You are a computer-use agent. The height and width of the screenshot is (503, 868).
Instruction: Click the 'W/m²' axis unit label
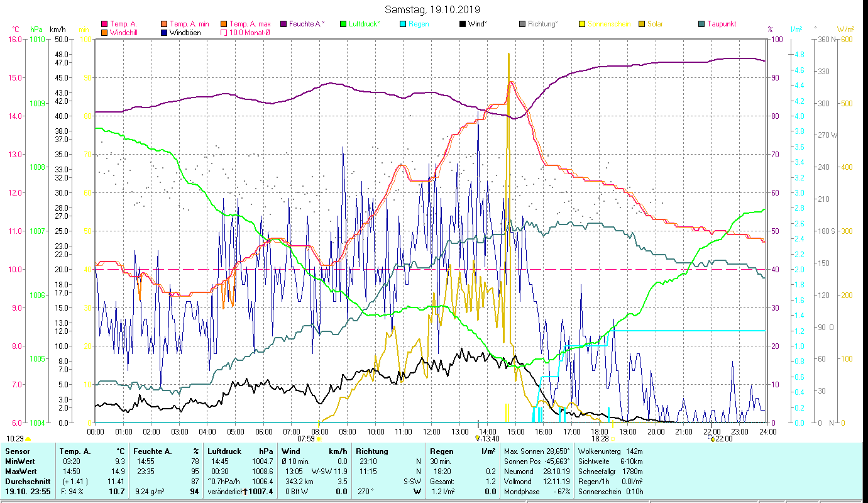pyautogui.click(x=845, y=29)
